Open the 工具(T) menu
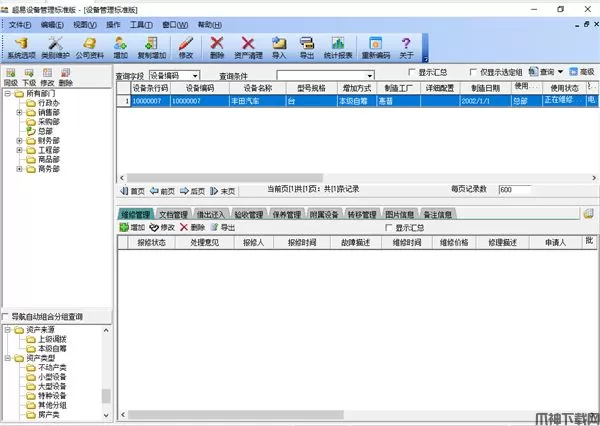The width and height of the screenshot is (600, 426). (141, 23)
